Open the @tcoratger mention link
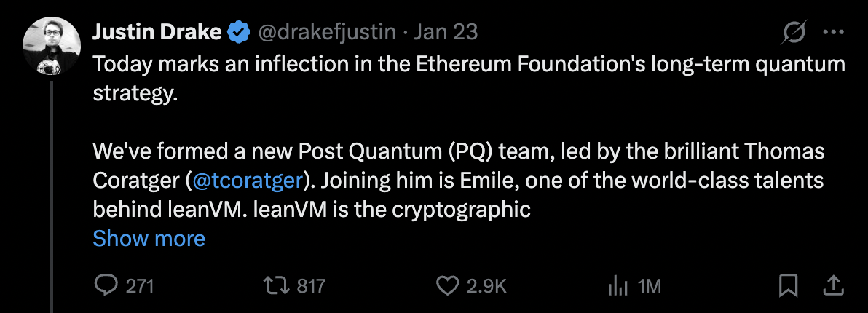 (242, 181)
